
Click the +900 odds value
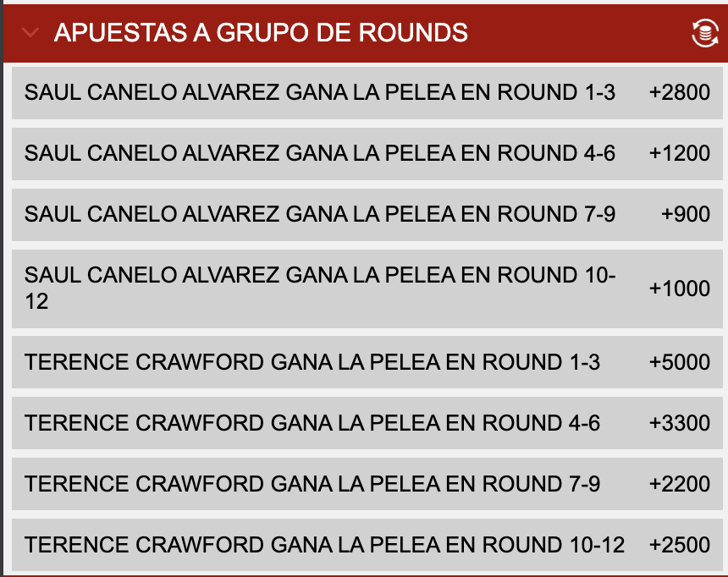click(686, 214)
